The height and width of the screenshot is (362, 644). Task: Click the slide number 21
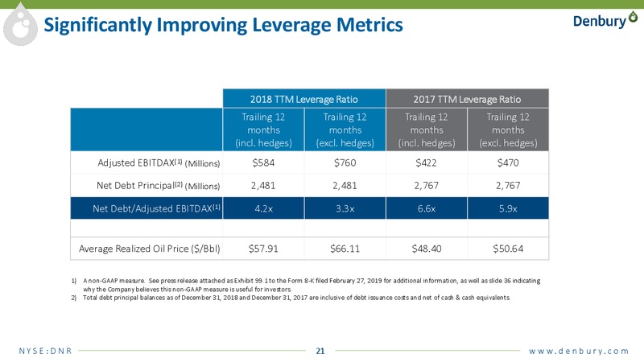click(x=320, y=351)
